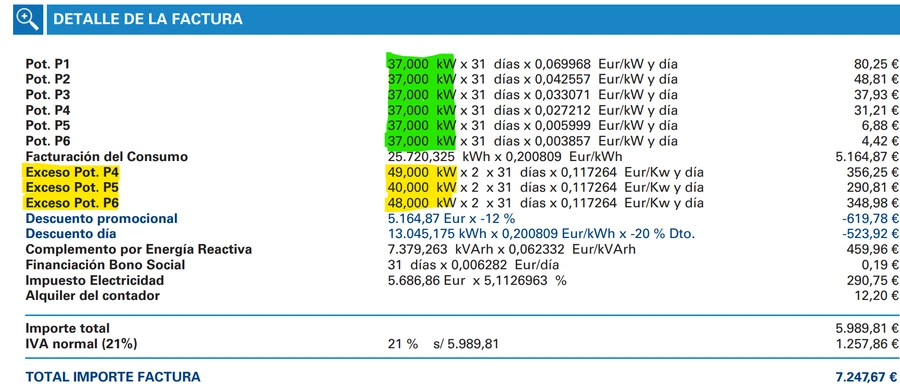Click the 459,96 € reactive energy amount
Image resolution: width=900 pixels, height=384 pixels.
[873, 250]
